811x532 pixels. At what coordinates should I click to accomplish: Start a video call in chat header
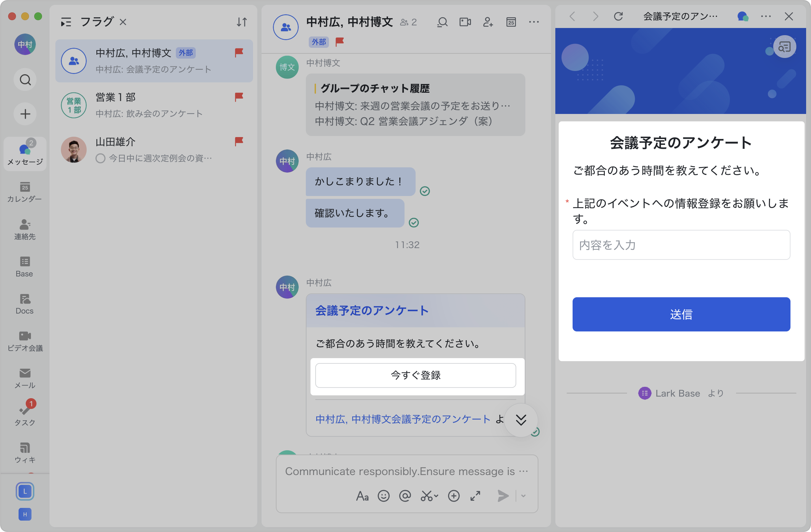coord(465,22)
